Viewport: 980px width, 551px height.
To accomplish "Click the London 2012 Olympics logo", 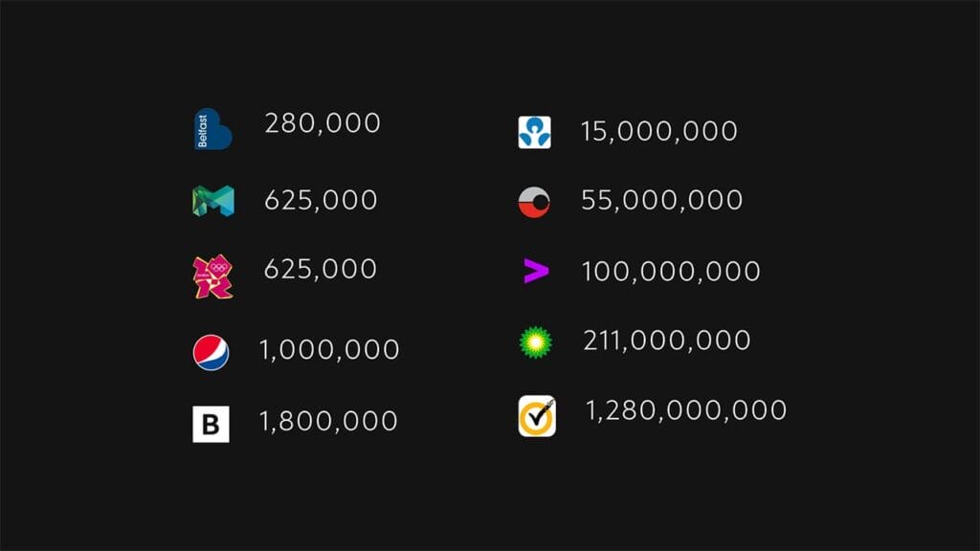I will (x=213, y=276).
